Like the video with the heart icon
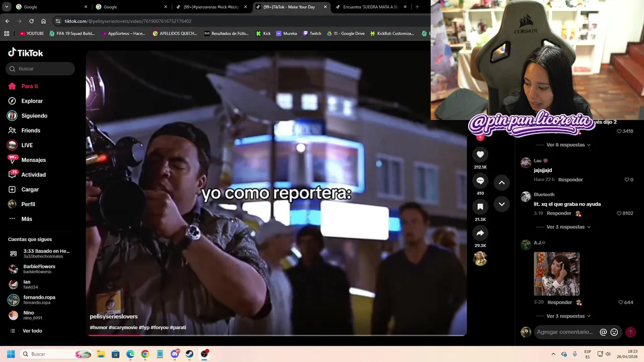The height and width of the screenshot is (362, 644). pyautogui.click(x=480, y=154)
